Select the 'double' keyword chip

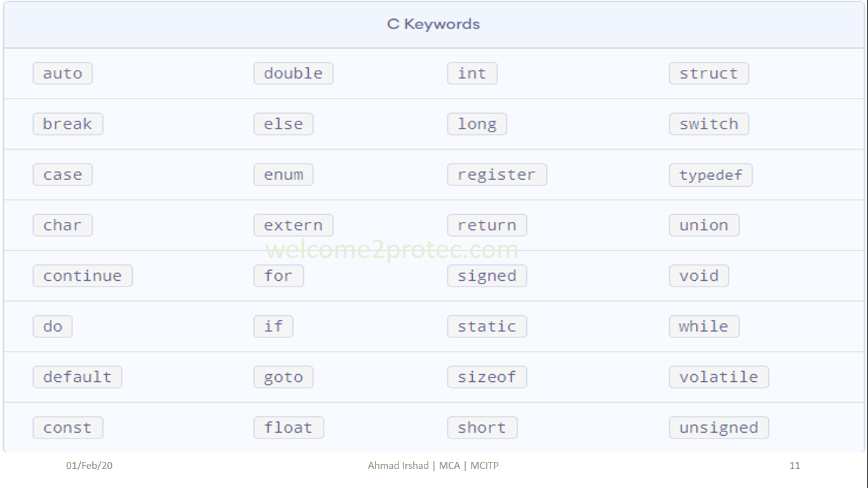tap(293, 74)
